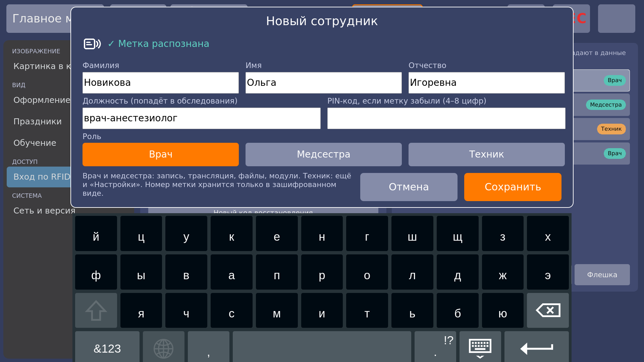Tap the к key
The height and width of the screenshot is (362, 644).
pos(231,234)
